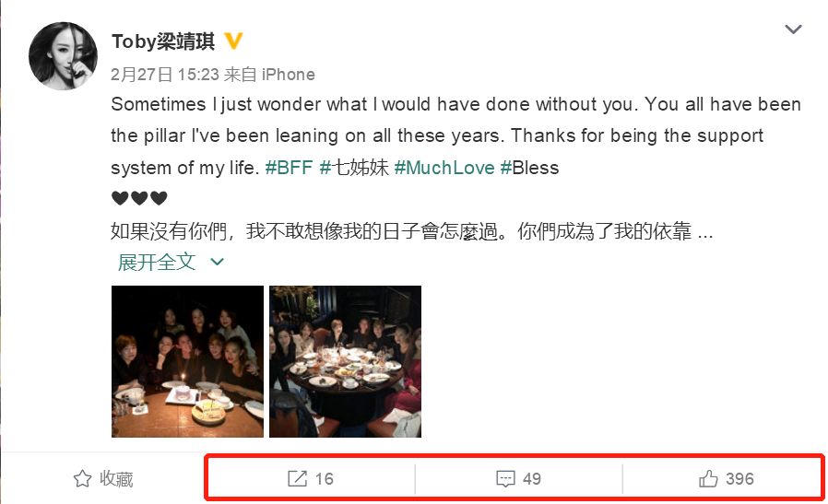This screenshot has height=504, width=828.
Task: Click the #Bless hashtag text
Action: (x=529, y=168)
